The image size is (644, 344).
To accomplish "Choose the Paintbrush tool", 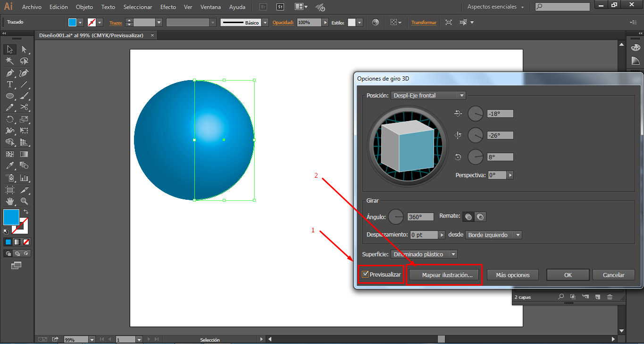I will (24, 96).
